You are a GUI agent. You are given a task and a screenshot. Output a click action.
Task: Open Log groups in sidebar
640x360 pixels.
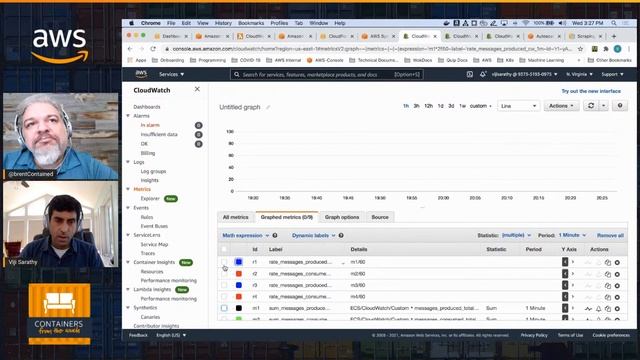pyautogui.click(x=153, y=171)
